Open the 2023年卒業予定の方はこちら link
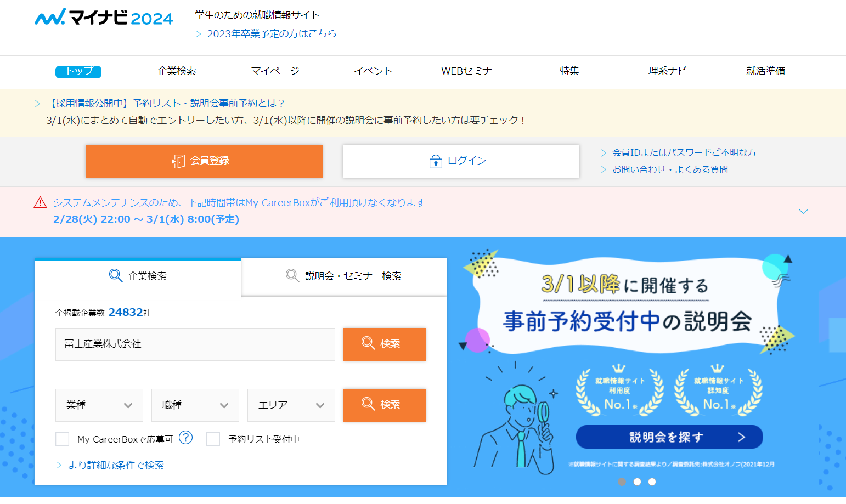 [272, 34]
